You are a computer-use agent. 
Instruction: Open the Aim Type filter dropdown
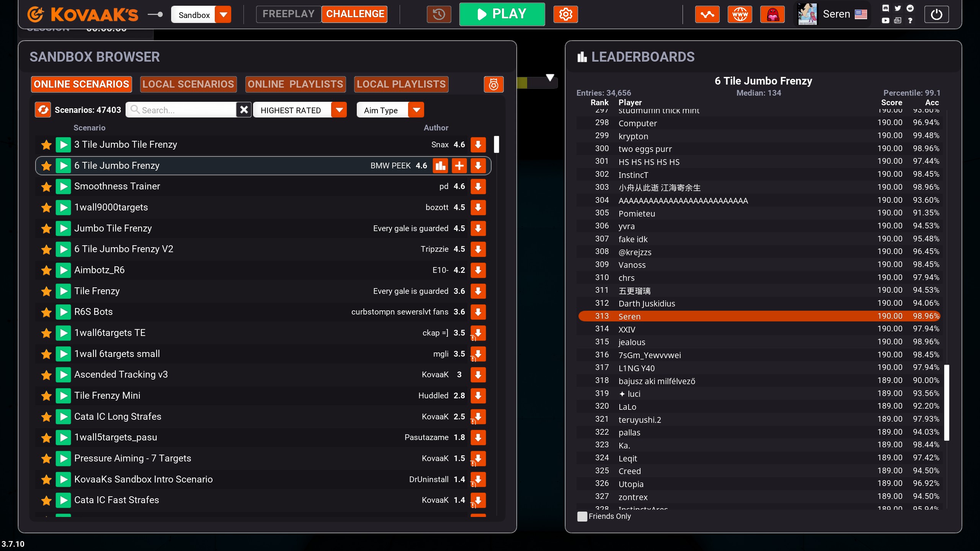point(416,110)
